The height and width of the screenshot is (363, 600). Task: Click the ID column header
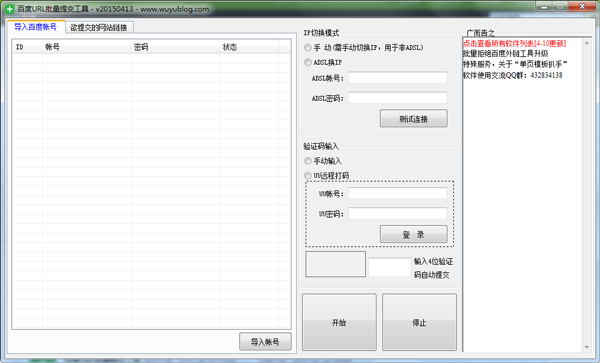(x=27, y=47)
